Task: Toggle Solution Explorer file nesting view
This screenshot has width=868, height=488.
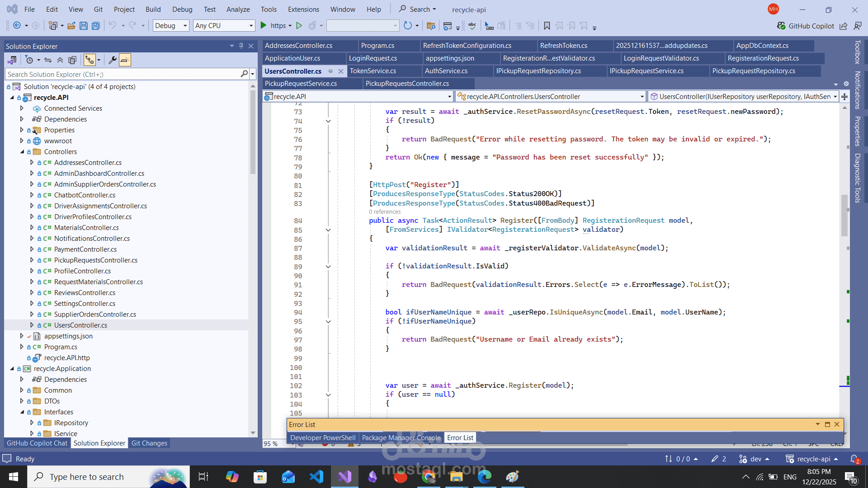Action: (90, 60)
